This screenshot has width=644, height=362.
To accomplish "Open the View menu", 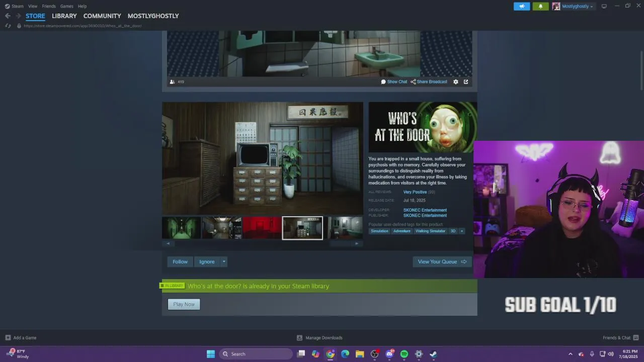I will pyautogui.click(x=33, y=6).
